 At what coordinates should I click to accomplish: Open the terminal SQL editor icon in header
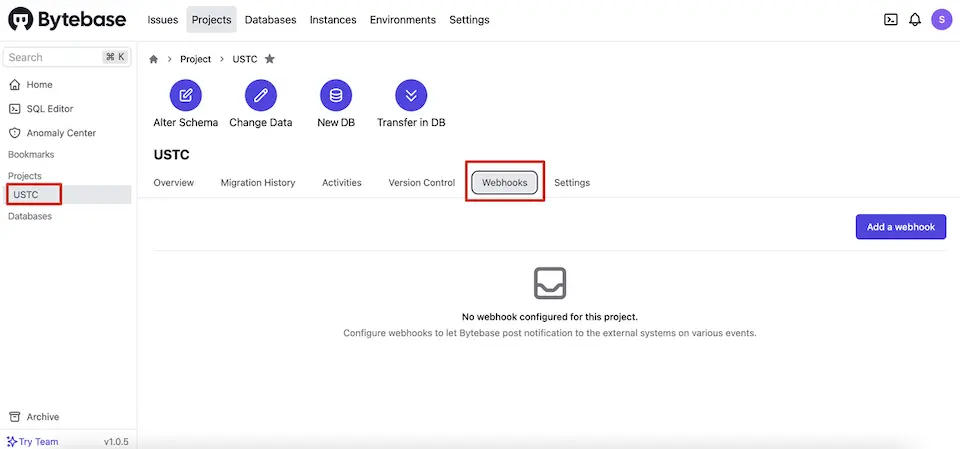coord(891,20)
